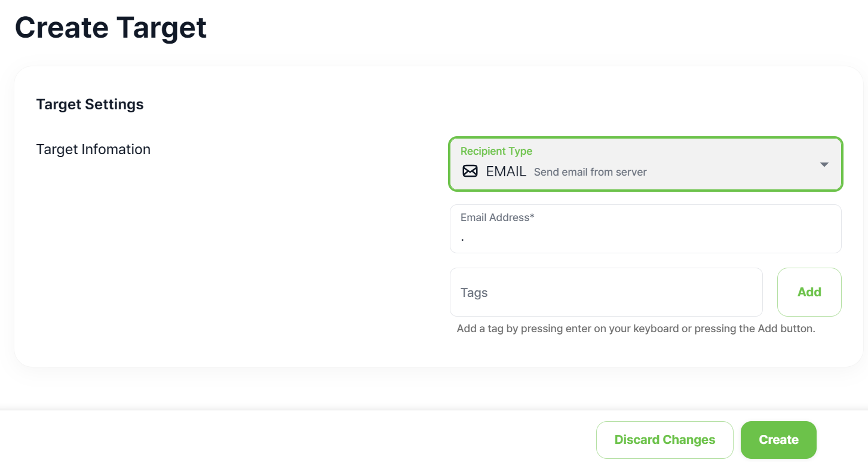Click the "Send email from server" description

pos(590,172)
